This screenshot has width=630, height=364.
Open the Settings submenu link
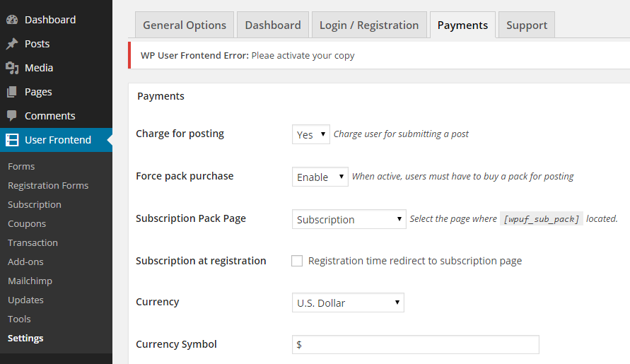25,339
